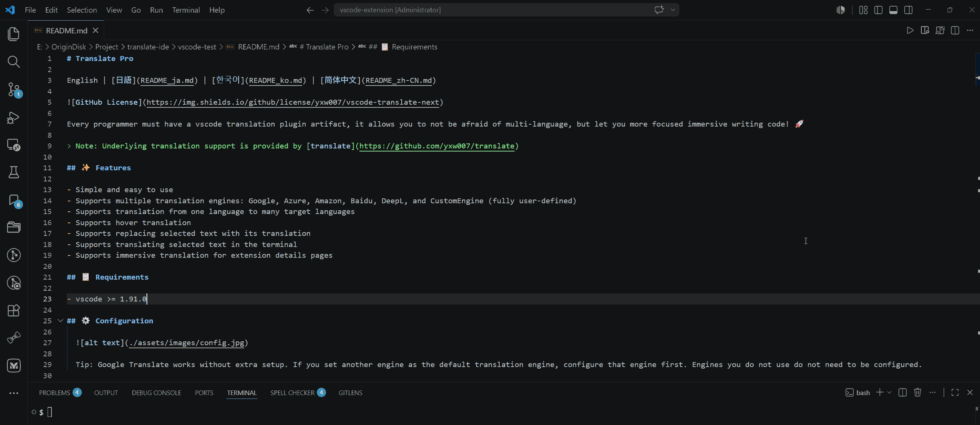Switch to the GITLENS tab
This screenshot has width=980, height=425.
[350, 393]
